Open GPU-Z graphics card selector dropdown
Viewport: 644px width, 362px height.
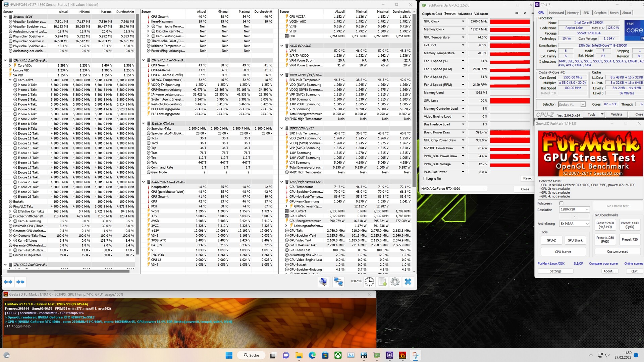[x=453, y=189]
